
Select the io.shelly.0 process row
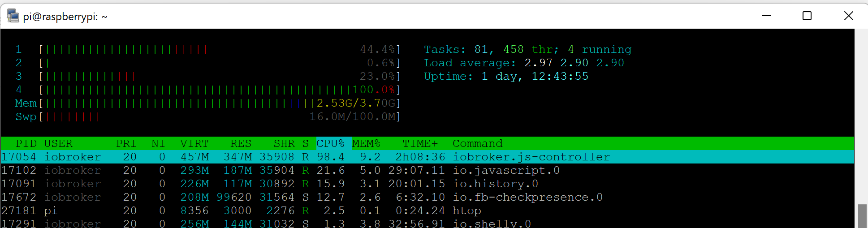click(428, 223)
